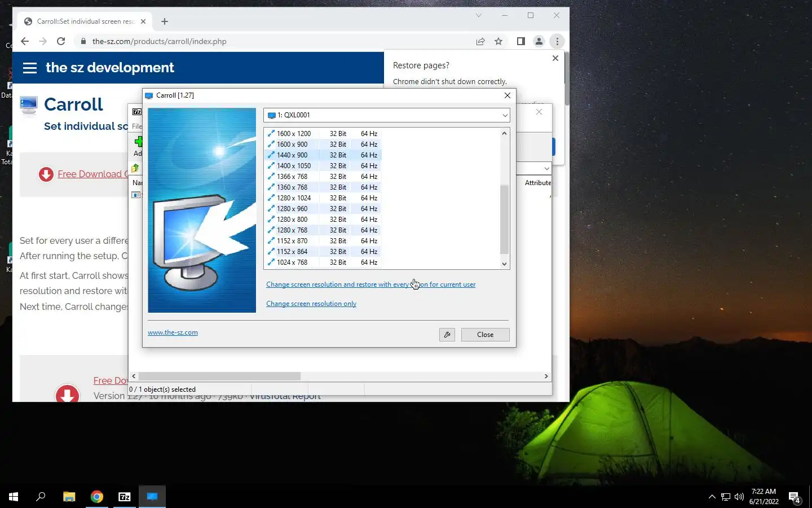Click the 7-Zip horizontal scrollbar thumb

pos(220,376)
